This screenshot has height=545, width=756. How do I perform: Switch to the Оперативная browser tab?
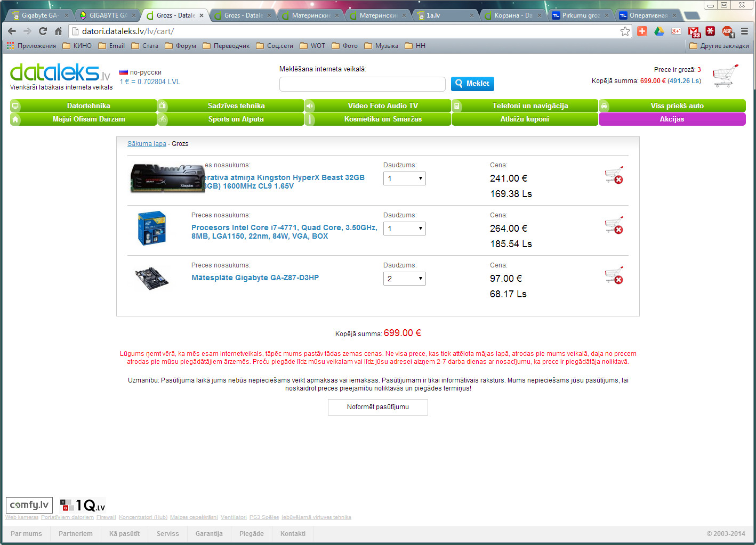[x=647, y=15]
